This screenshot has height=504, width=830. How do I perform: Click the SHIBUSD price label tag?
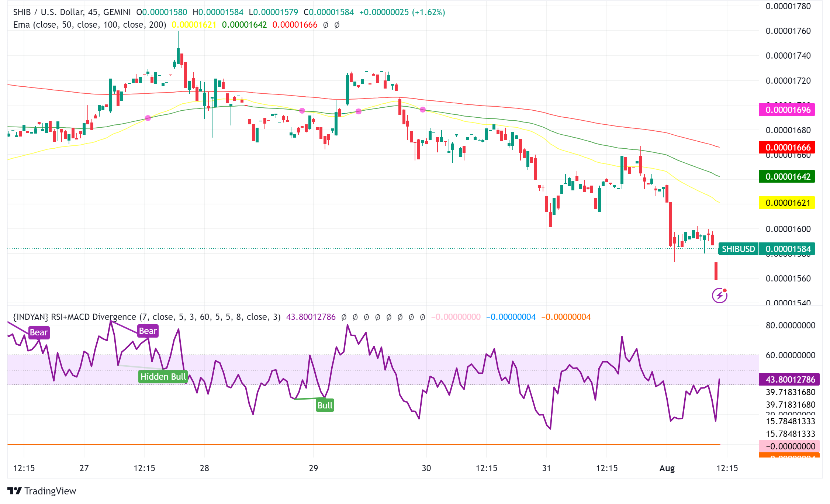coord(738,249)
